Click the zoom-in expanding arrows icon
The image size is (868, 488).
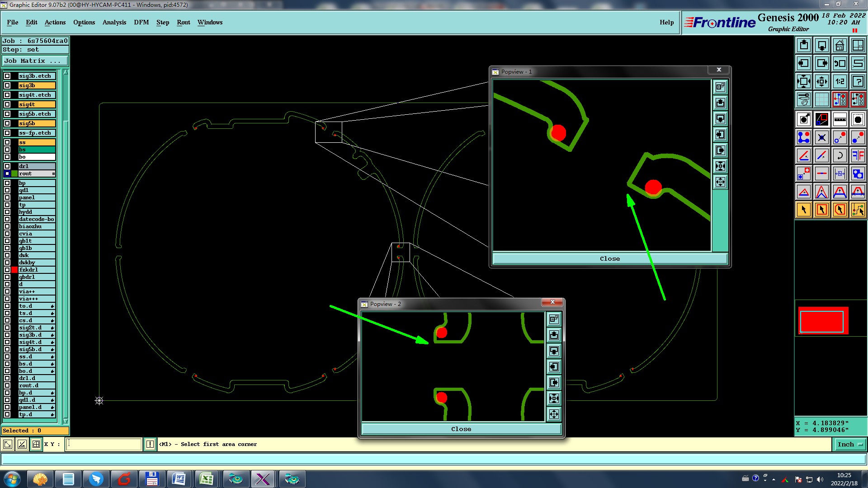[x=804, y=81]
